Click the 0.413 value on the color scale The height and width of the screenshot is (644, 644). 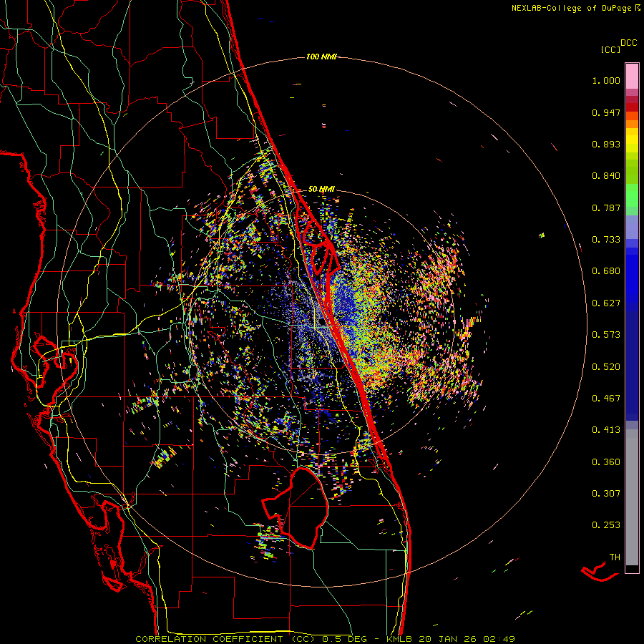[606, 430]
